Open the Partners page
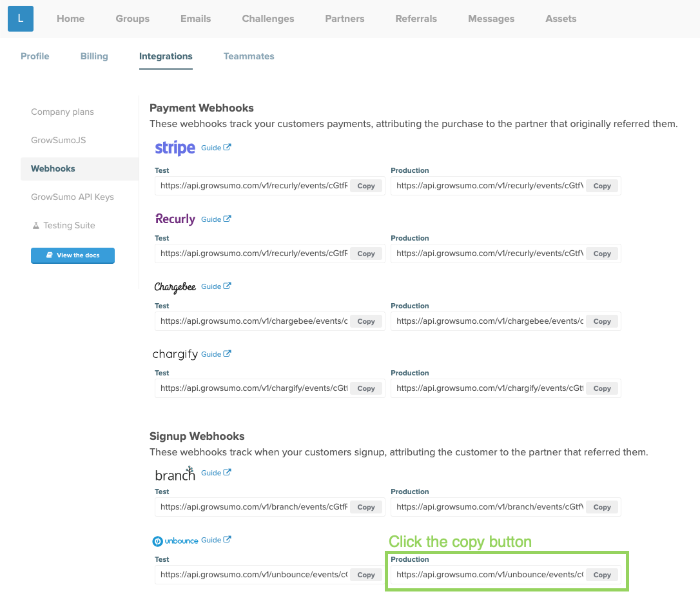700x616 pixels. point(345,19)
